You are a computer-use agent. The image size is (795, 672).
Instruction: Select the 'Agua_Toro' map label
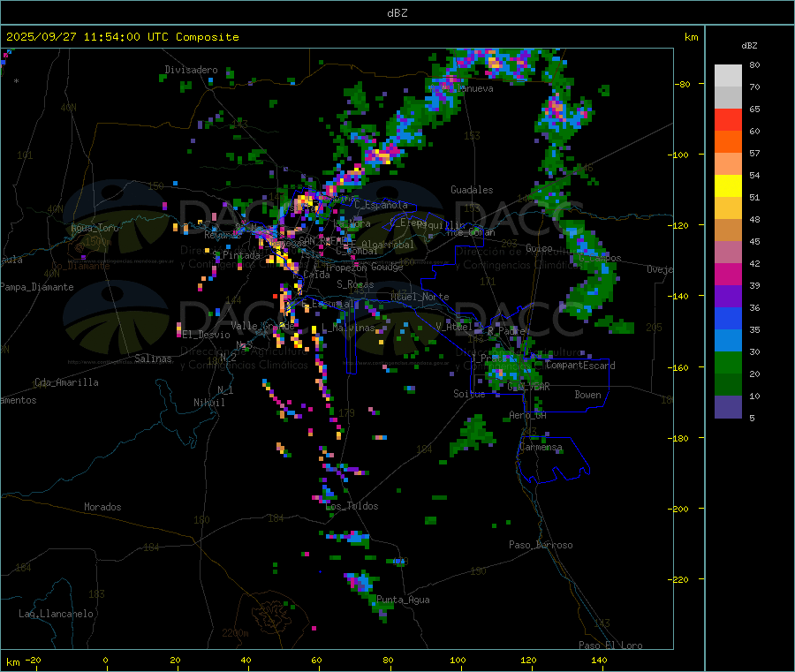[95, 228]
